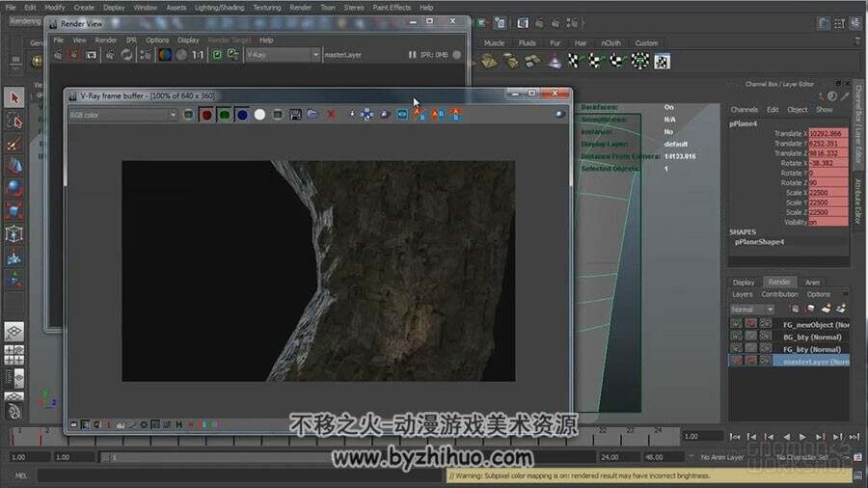Select the arrow Select tool in toolbox

(14, 98)
